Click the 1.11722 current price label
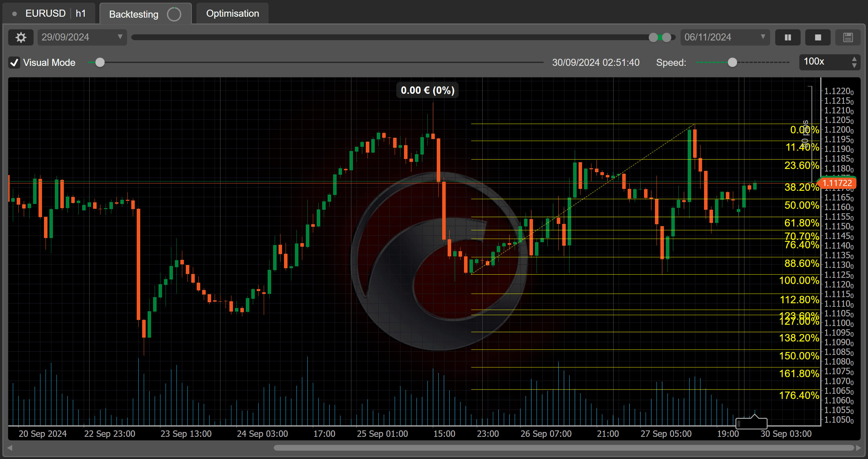This screenshot has height=459, width=868. [837, 183]
